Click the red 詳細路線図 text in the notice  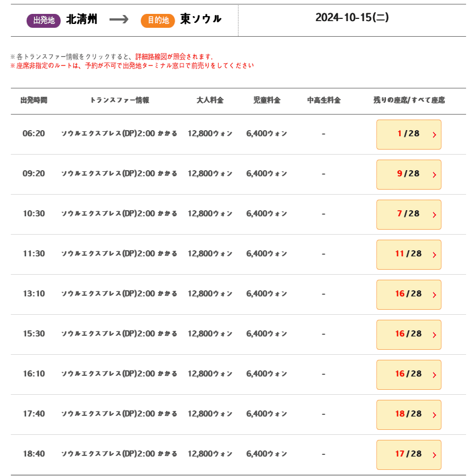tap(151, 57)
